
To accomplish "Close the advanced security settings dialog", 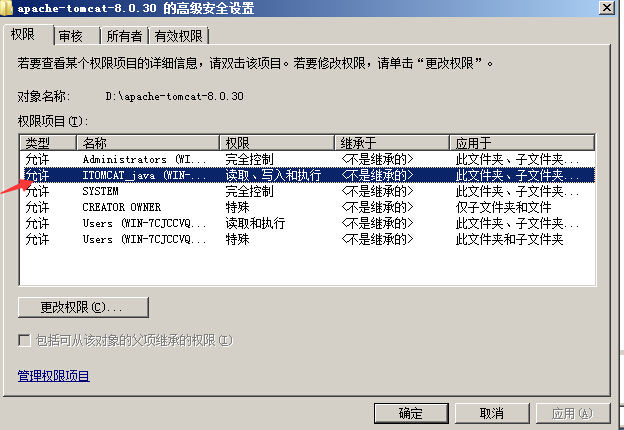I will point(607,8).
